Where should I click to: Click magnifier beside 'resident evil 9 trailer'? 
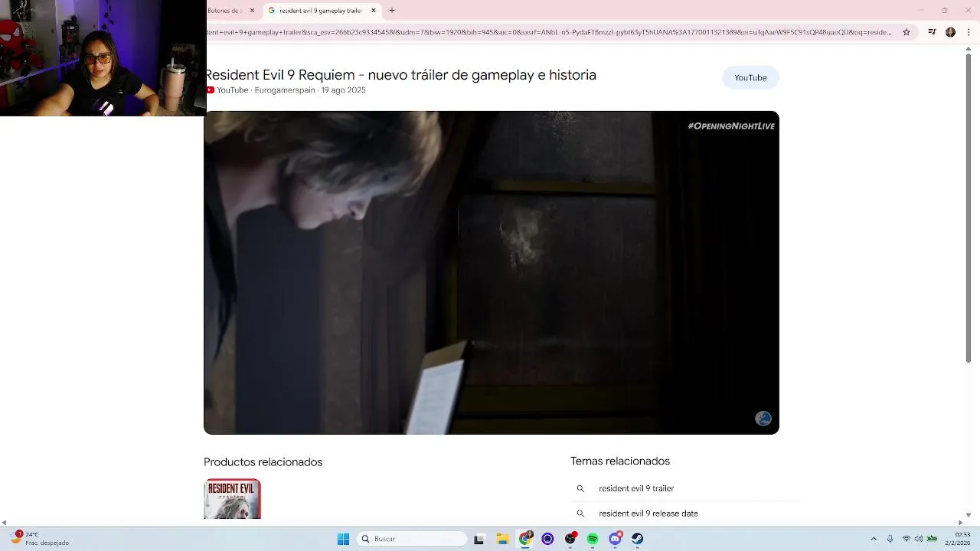pyautogui.click(x=580, y=488)
